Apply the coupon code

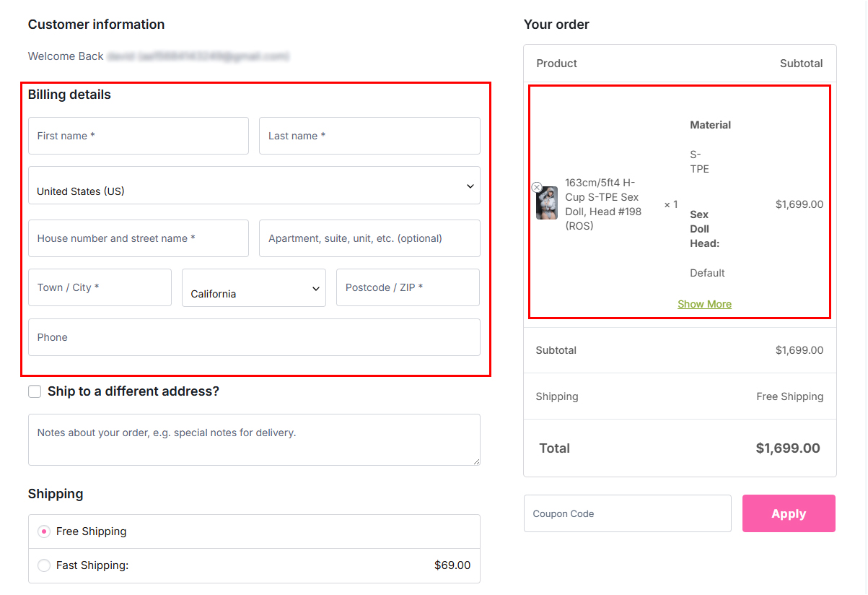pyautogui.click(x=789, y=513)
